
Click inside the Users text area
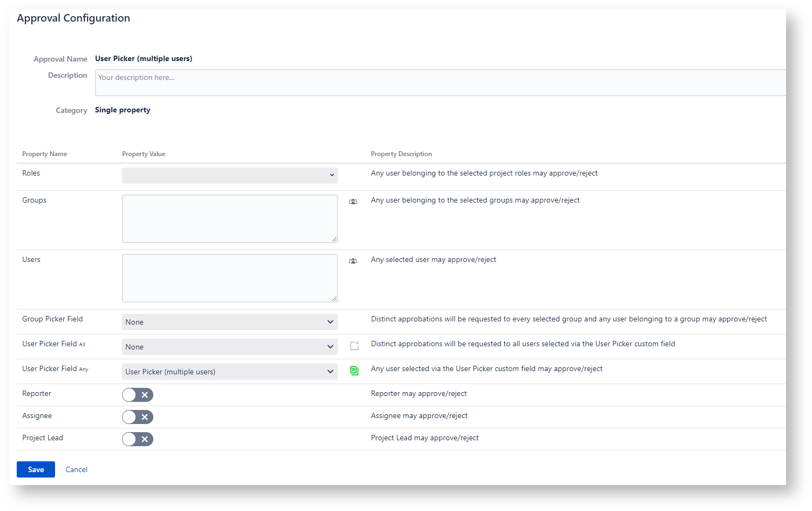(229, 278)
